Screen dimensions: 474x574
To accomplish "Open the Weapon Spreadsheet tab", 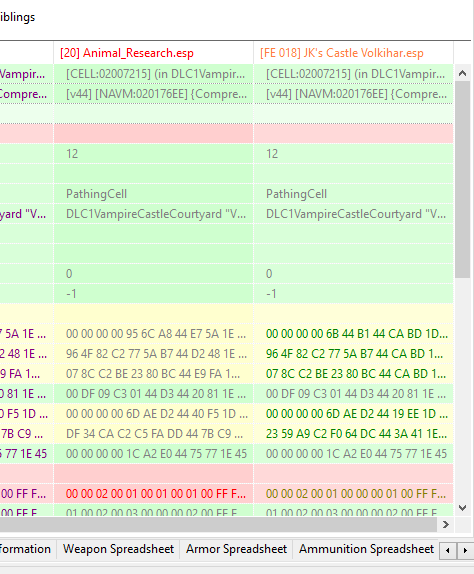I will point(118,549).
